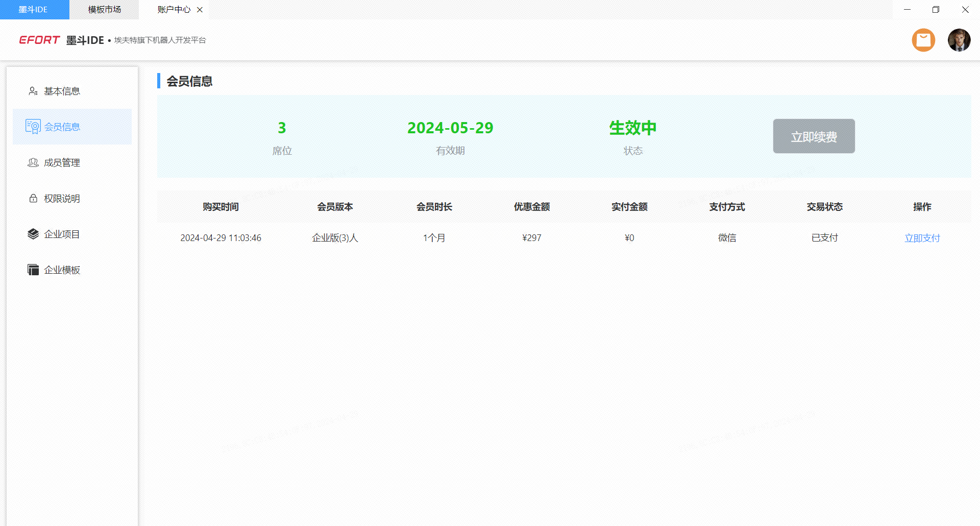The height and width of the screenshot is (526, 980).
Task: Click the 企业模板 template icon
Action: tap(33, 270)
